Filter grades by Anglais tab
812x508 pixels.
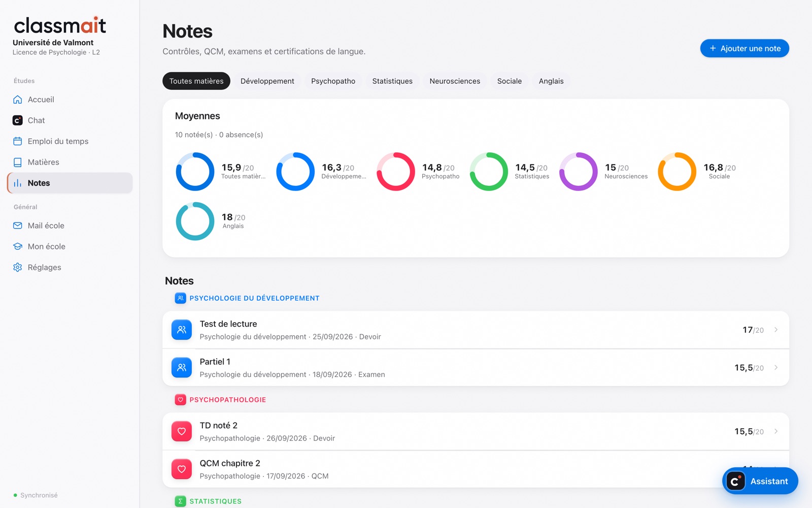pyautogui.click(x=551, y=81)
